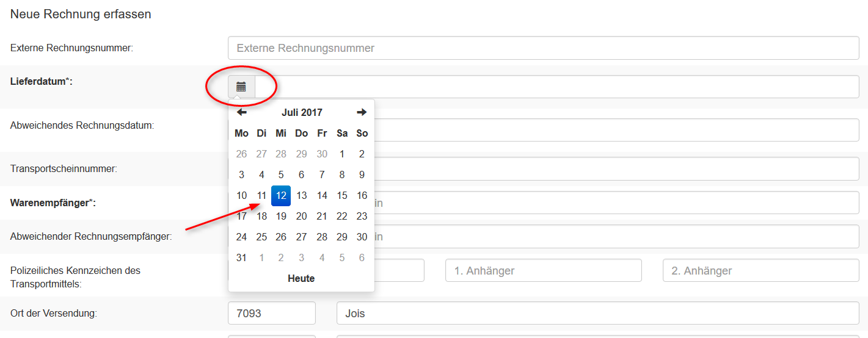Click the Heute button in datepicker

click(x=301, y=278)
